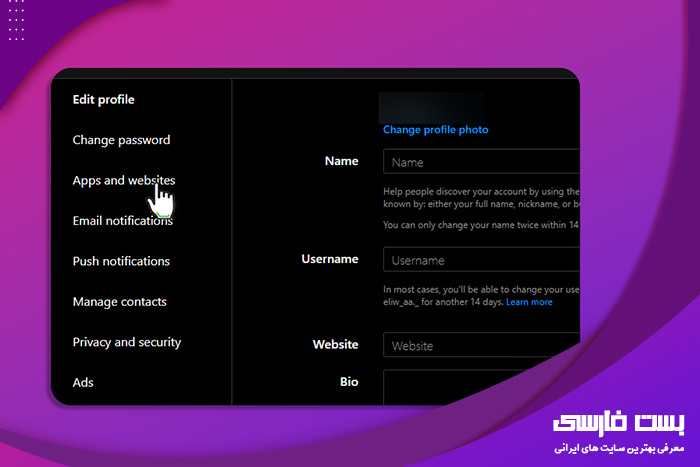Click the Change profile photo link

[x=435, y=130]
